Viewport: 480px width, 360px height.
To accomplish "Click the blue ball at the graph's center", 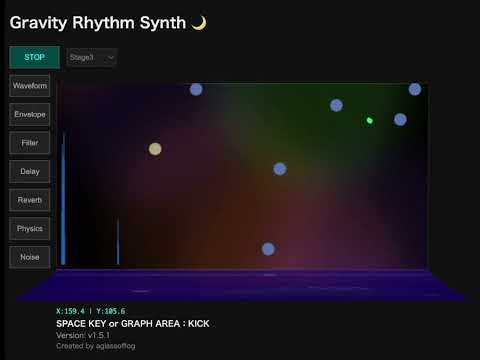I will (280, 169).
